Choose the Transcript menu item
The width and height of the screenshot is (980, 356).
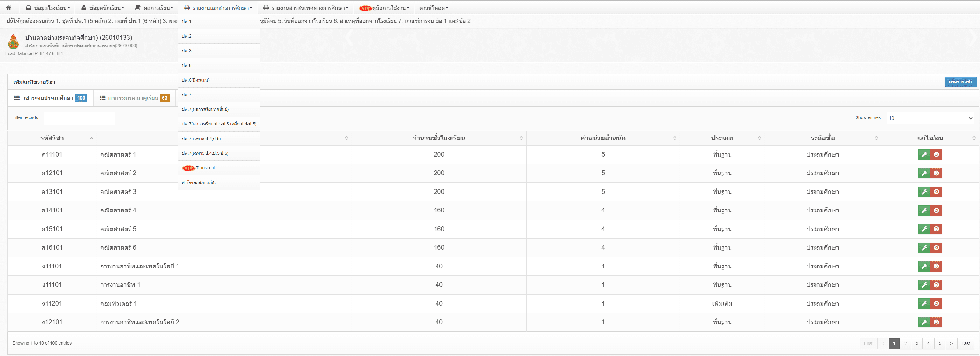coord(219,168)
